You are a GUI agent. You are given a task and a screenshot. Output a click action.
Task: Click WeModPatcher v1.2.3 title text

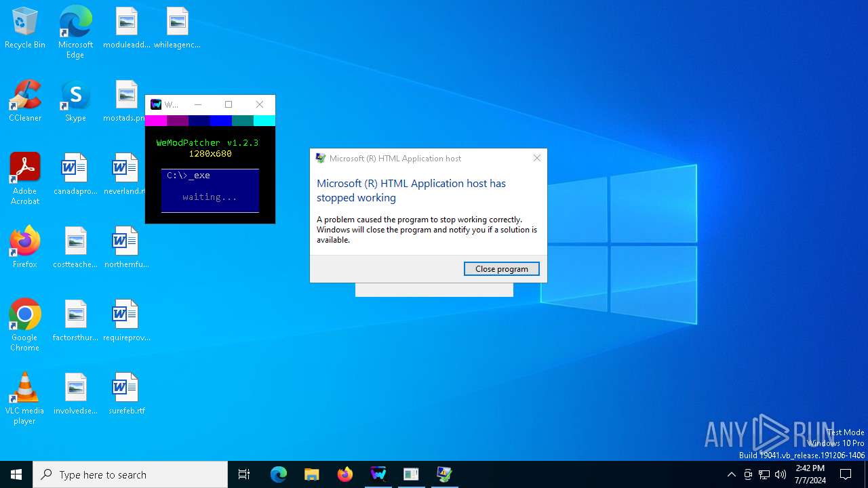click(x=208, y=143)
